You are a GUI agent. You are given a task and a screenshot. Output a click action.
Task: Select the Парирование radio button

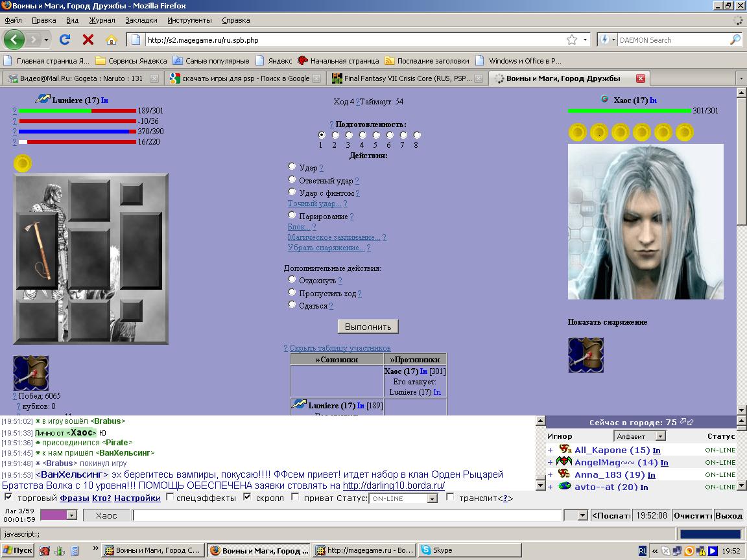click(x=292, y=215)
